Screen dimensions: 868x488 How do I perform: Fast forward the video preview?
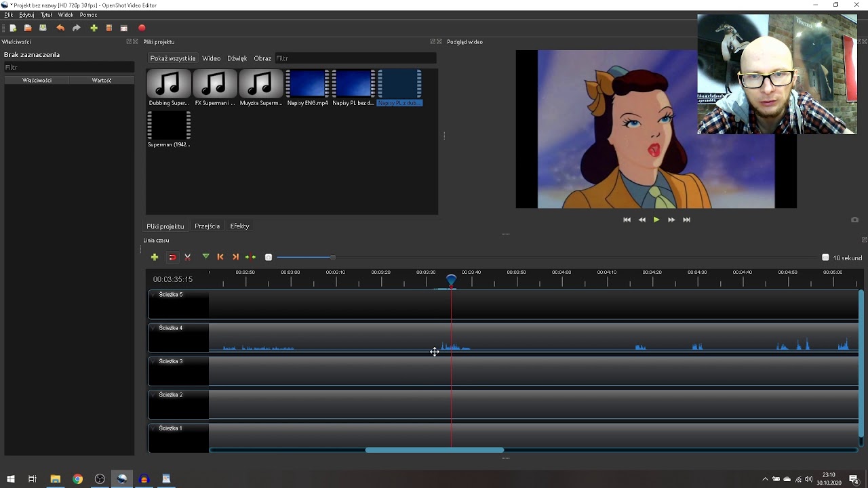pyautogui.click(x=671, y=220)
